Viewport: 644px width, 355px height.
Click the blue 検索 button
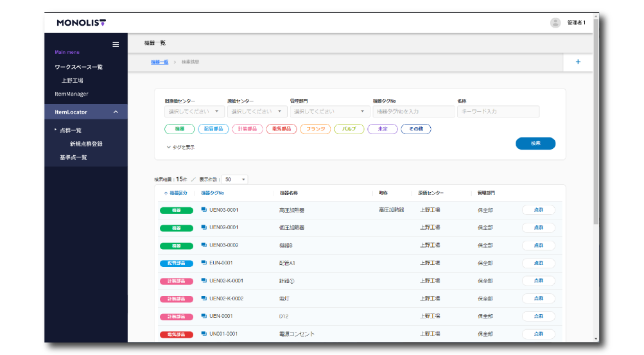coord(535,144)
